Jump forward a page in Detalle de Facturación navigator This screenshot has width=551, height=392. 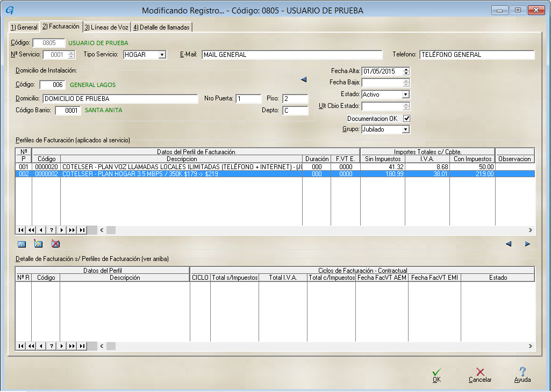tap(71, 346)
